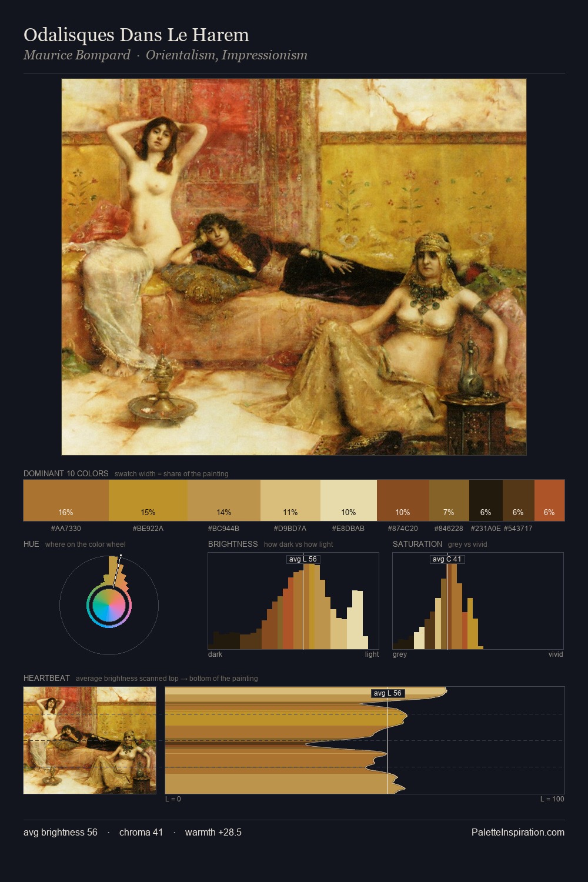
Task: Click 'where on the color wheel' caption
Action: point(85,544)
